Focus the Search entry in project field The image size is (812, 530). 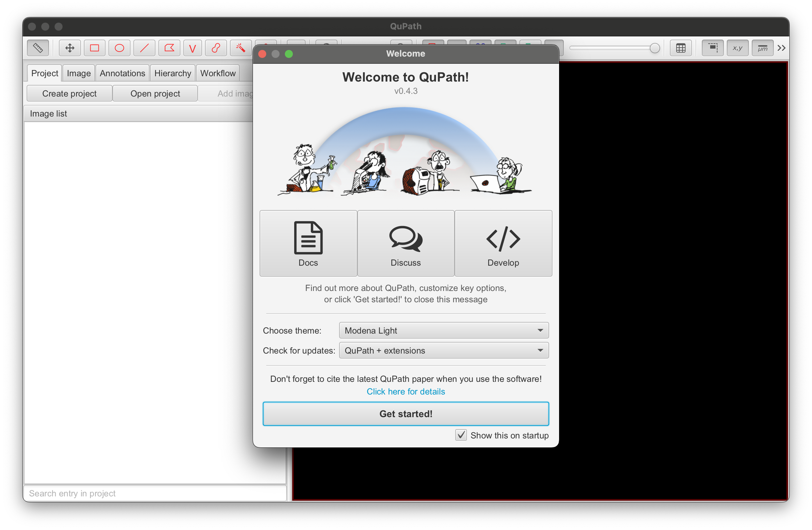click(x=155, y=493)
